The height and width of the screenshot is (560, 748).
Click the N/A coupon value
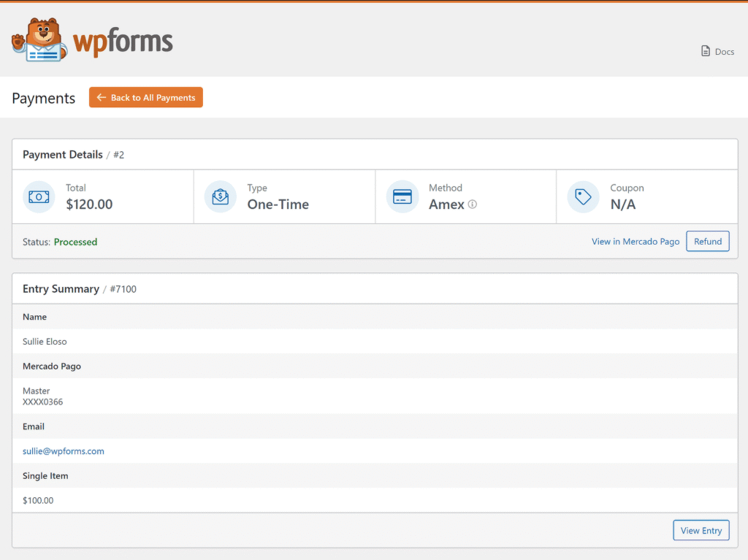623,204
